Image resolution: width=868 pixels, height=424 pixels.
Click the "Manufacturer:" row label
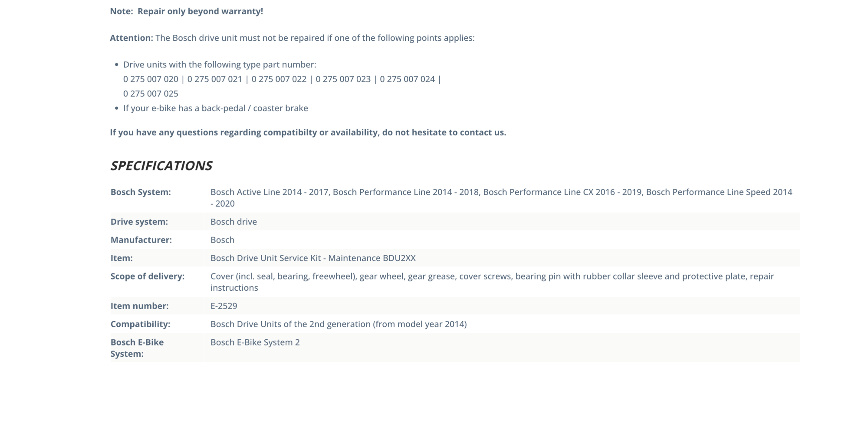pos(141,240)
